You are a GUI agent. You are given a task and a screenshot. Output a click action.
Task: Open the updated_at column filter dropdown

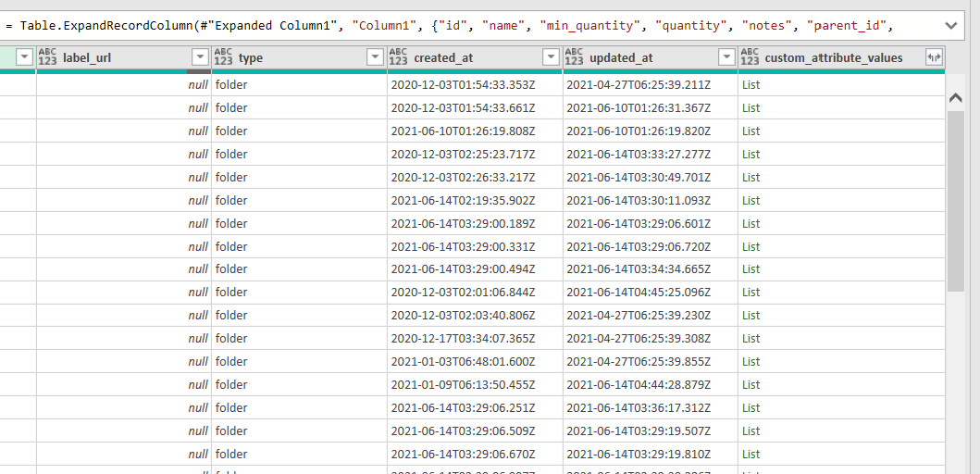(726, 57)
